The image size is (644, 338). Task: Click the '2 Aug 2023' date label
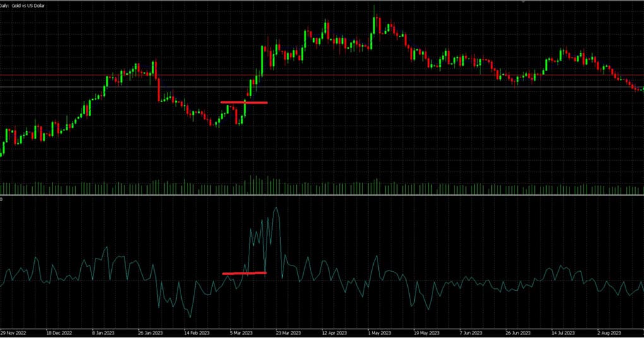pyautogui.click(x=609, y=333)
